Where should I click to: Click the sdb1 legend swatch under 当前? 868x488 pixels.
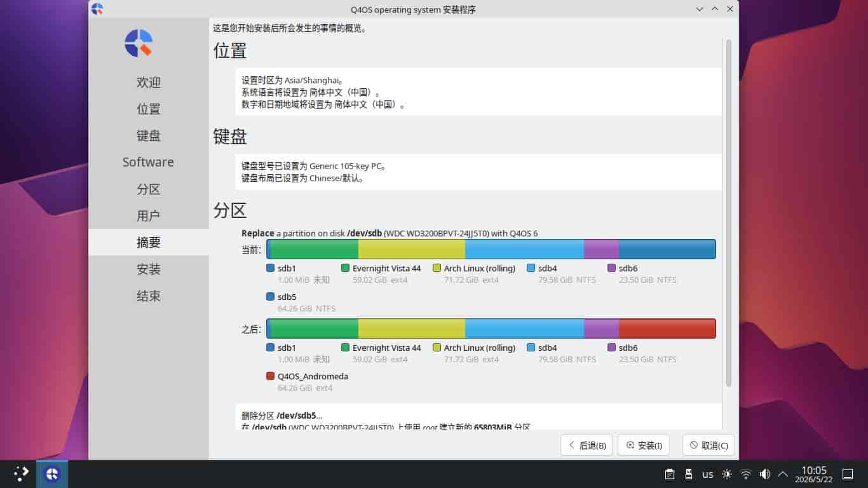click(271, 268)
